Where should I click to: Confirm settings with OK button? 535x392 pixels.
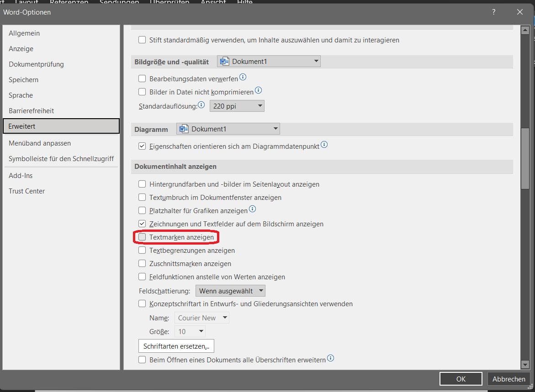(461, 379)
